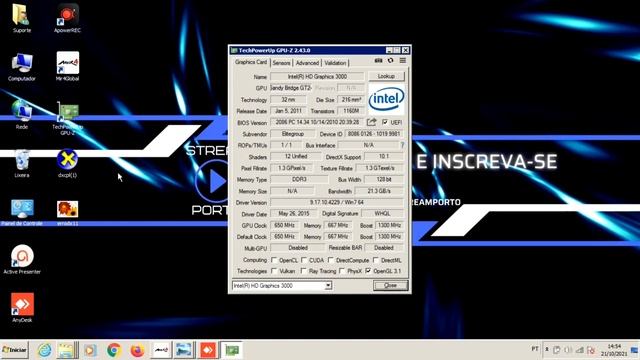Switch to the Graphics Card tab
640x360 pixels.
click(251, 62)
